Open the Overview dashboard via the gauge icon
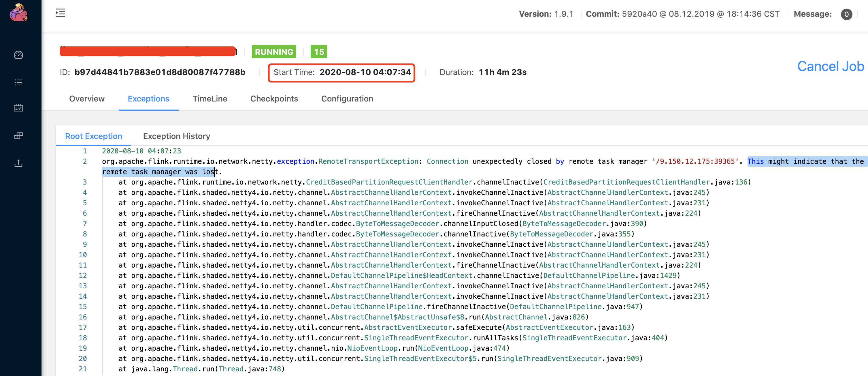 pos(18,55)
